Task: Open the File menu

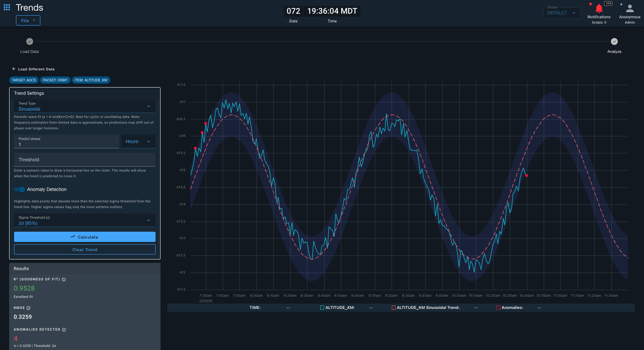Action: click(x=28, y=21)
